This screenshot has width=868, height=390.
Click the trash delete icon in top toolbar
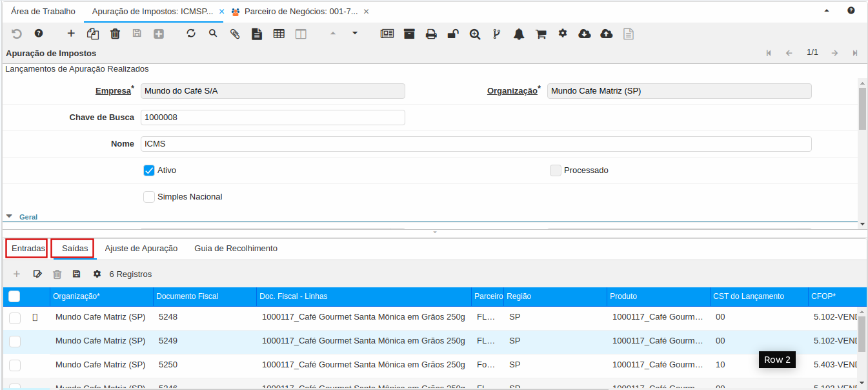[115, 34]
